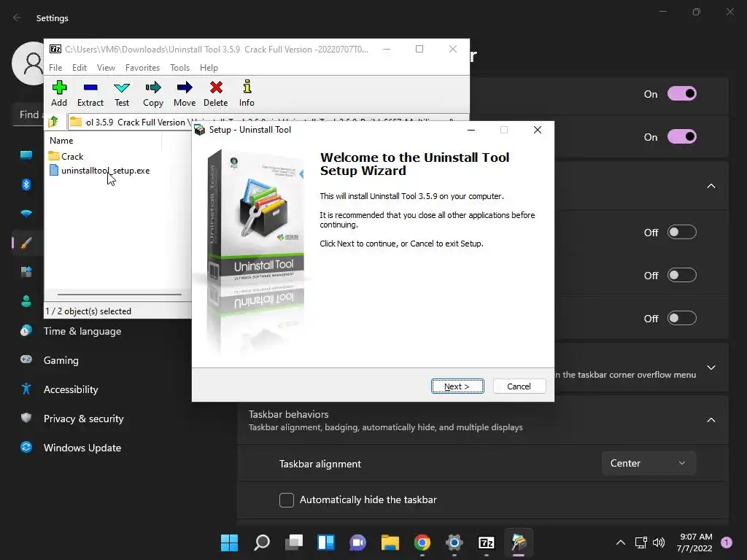Viewport: 747px width, 560px height.
Task: Go back in the Settings window
Action: point(18,17)
